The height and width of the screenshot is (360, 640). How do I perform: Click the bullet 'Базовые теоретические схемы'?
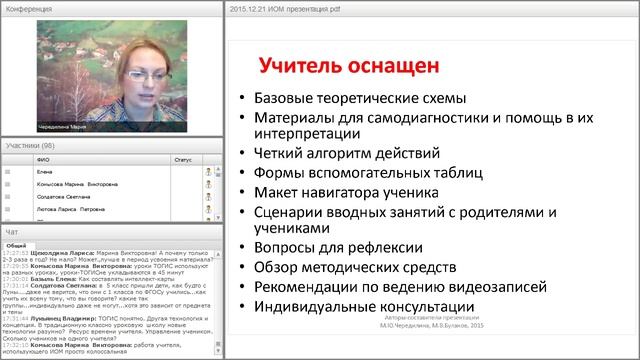pos(360,98)
